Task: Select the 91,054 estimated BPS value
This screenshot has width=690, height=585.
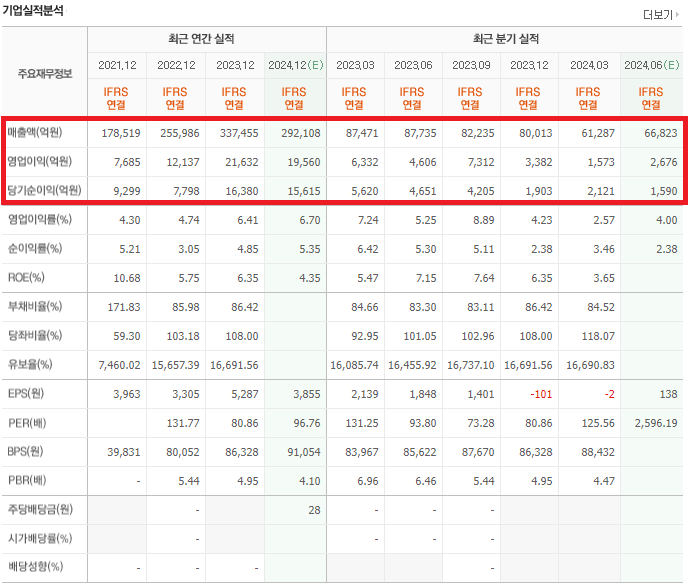Action: (x=304, y=453)
